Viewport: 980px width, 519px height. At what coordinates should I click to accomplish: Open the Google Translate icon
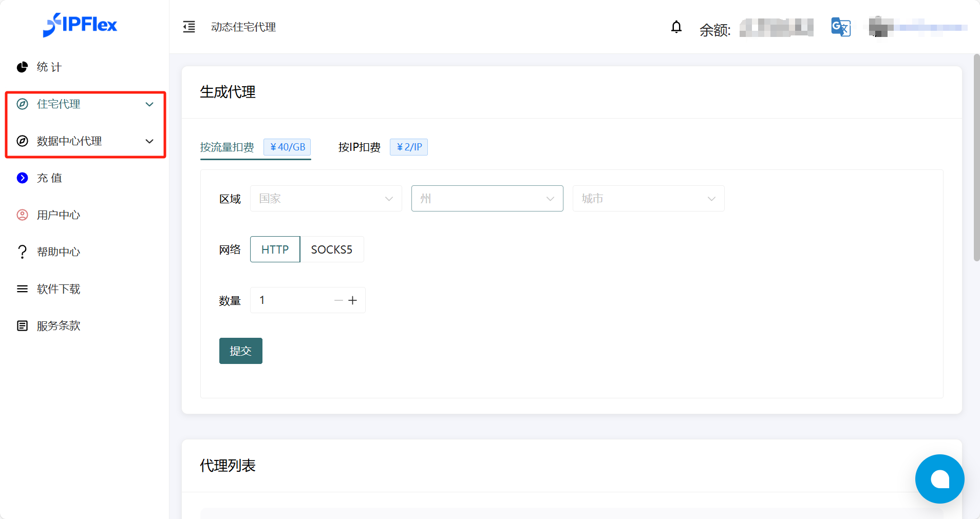(841, 27)
